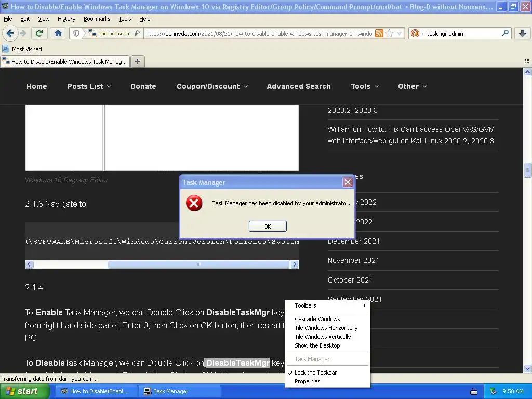This screenshot has width=532, height=399.
Task: Click the dannyda.com site identity label
Action: [114, 33]
